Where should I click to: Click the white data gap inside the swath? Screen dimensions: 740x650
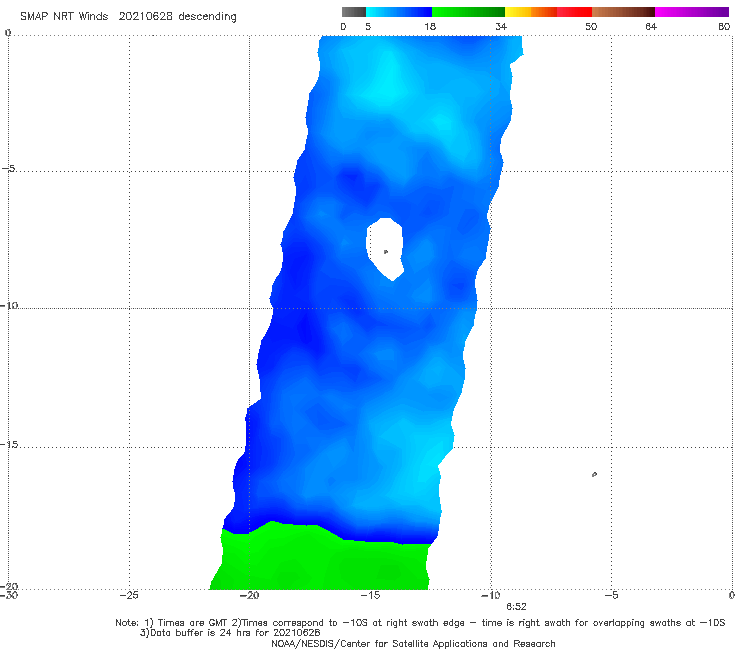385,248
